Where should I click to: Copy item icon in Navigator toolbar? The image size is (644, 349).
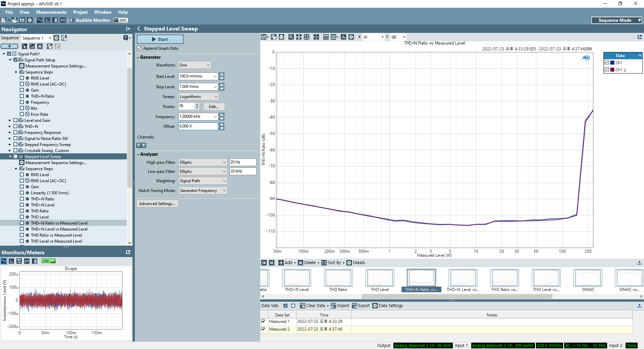point(50,46)
